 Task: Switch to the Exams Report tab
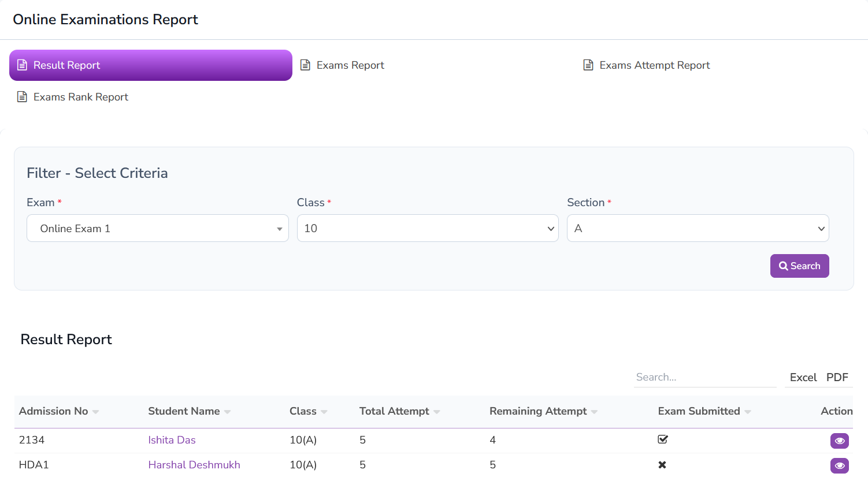(350, 65)
